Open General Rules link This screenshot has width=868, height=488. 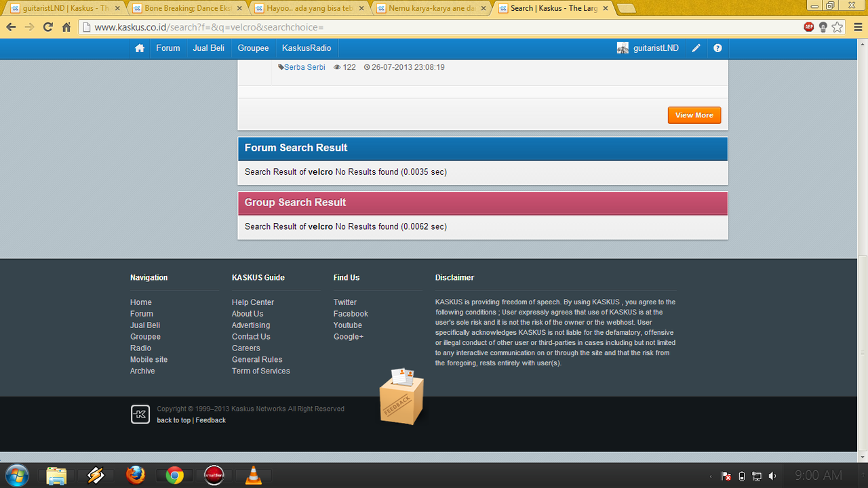pyautogui.click(x=257, y=360)
